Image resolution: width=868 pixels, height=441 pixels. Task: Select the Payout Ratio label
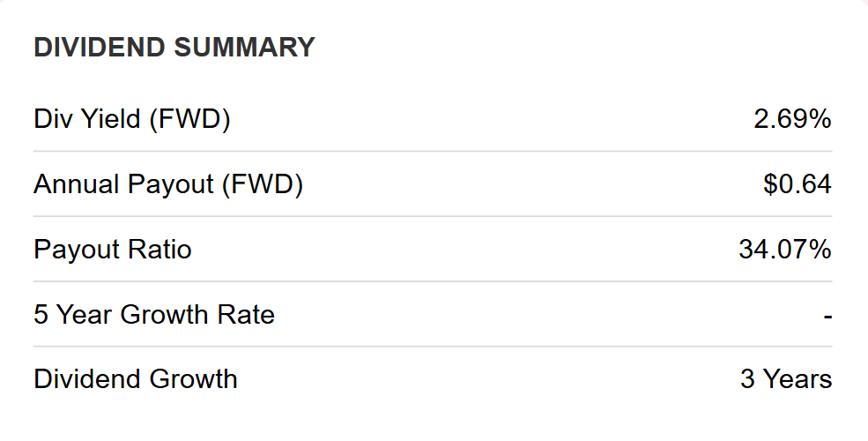113,250
